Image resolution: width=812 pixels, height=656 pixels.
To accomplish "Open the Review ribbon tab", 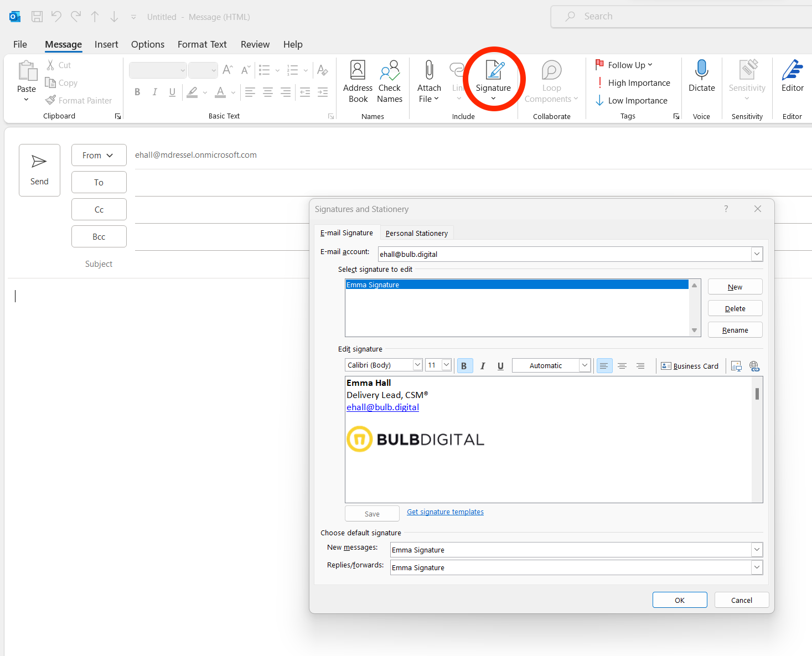I will pos(255,44).
